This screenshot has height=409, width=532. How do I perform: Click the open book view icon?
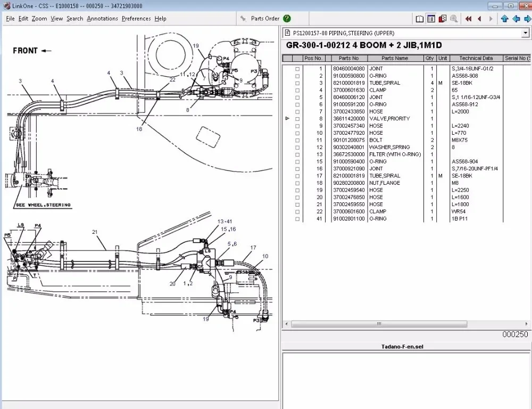(420, 19)
